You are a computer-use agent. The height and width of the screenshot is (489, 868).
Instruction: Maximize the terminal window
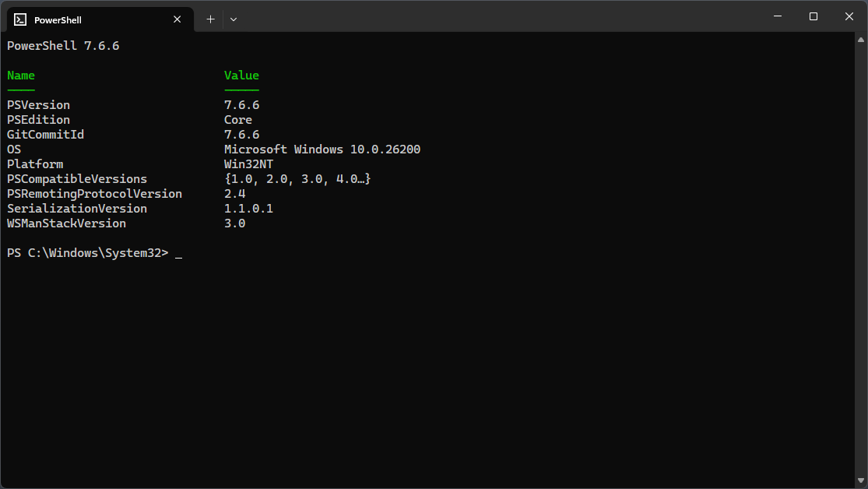pyautogui.click(x=814, y=16)
